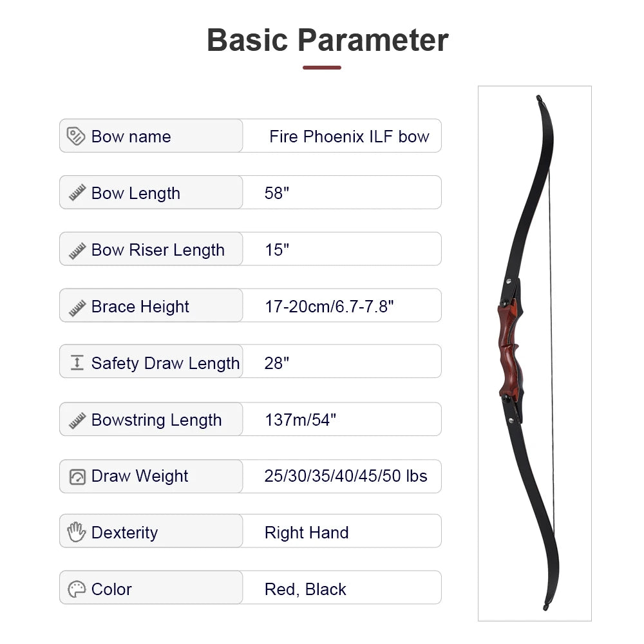This screenshot has height=644, width=644.
Task: Click the ruler icon beside Bow Riser Length
Action: 77,250
